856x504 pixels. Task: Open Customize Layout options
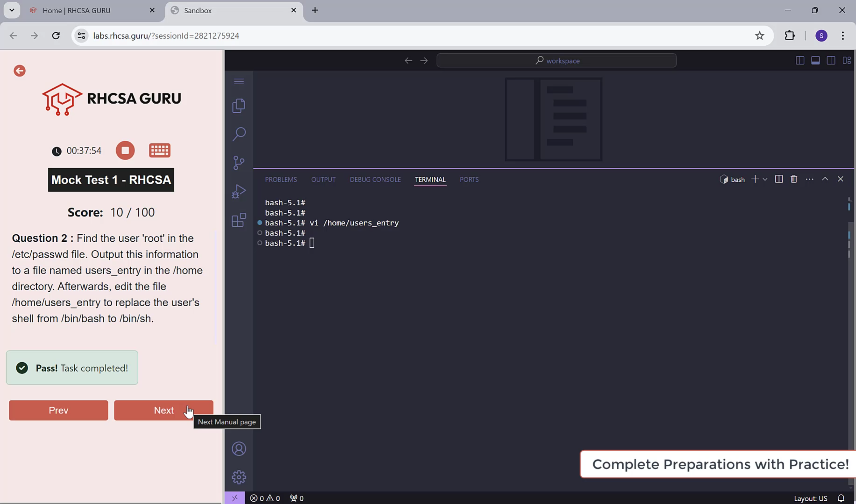[846, 61]
